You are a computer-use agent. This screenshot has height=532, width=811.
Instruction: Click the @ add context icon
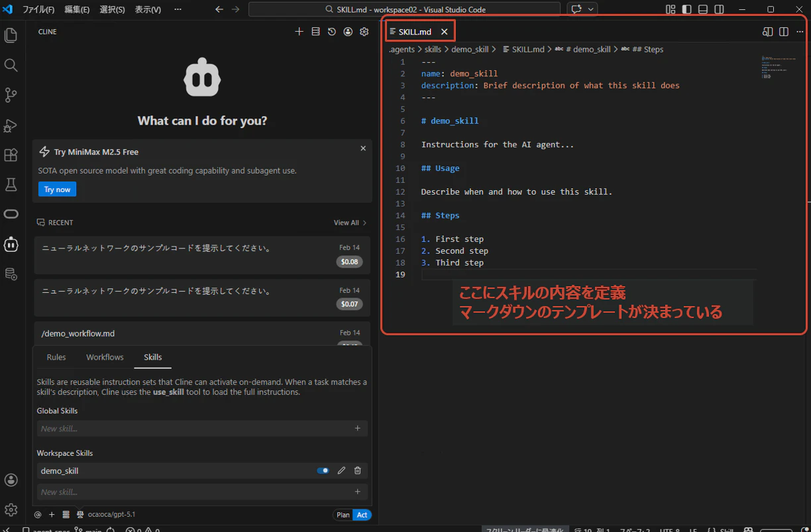click(38, 515)
